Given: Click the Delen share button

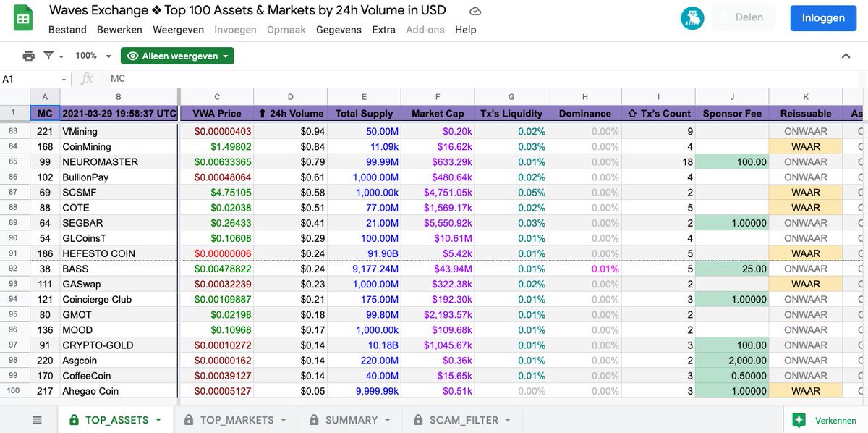Looking at the screenshot, I should pos(744,18).
